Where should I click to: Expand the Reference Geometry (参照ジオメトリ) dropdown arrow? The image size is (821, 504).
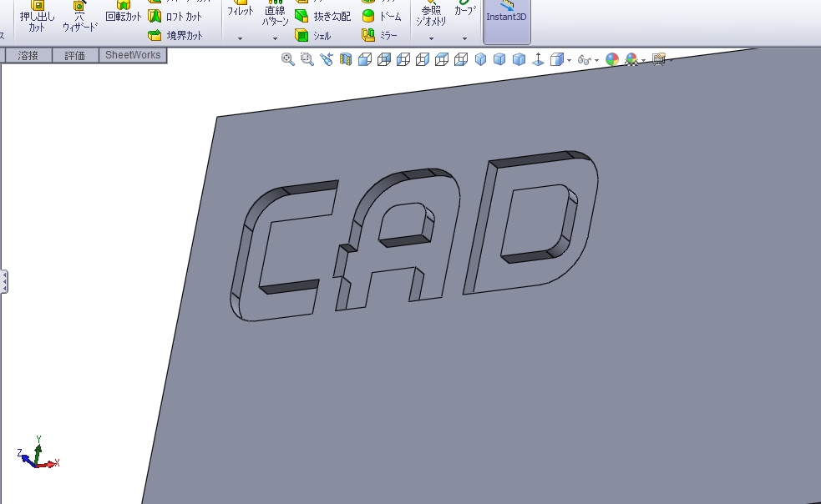click(x=431, y=38)
